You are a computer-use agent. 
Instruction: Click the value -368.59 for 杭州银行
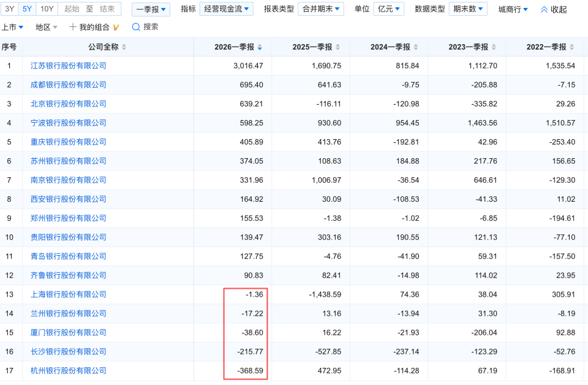pos(250,371)
